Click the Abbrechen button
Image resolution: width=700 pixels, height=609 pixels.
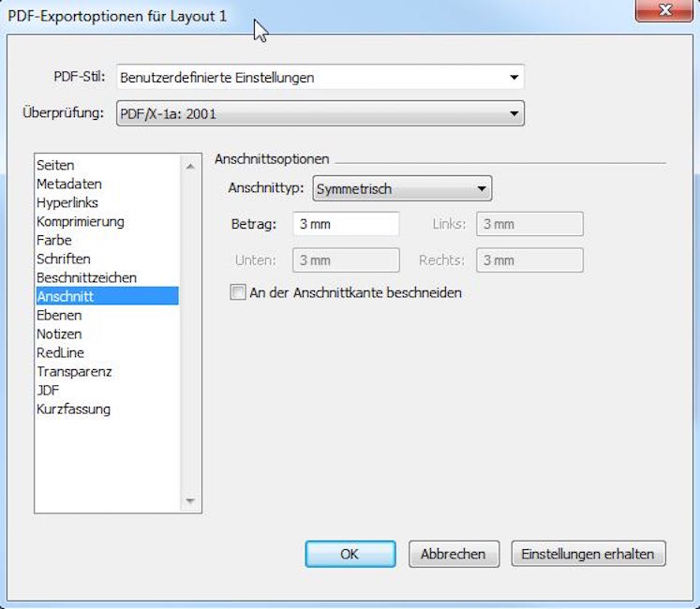454,554
